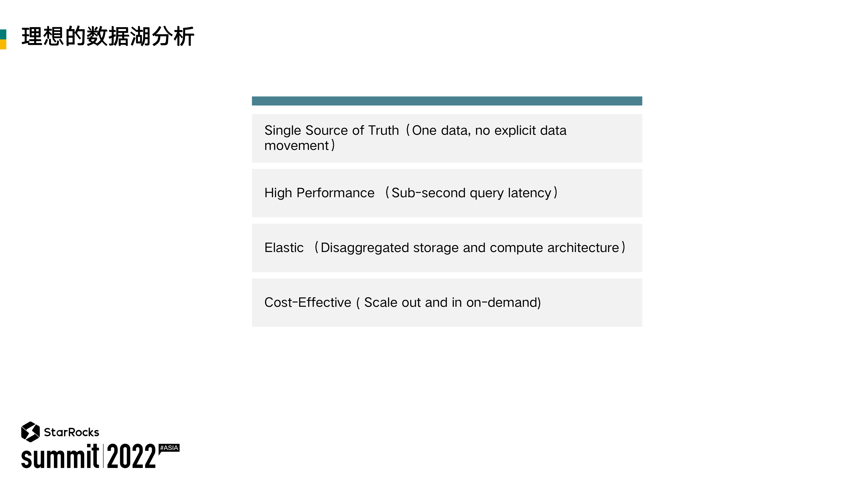Image resolution: width=868 pixels, height=489 pixels.
Task: Click the "Sub-second query latency" phrase
Action: point(471,193)
